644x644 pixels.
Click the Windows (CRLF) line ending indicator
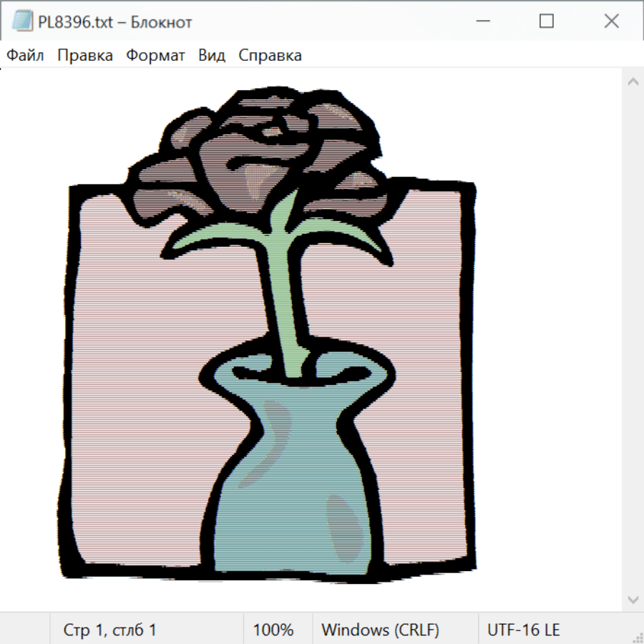point(380,630)
